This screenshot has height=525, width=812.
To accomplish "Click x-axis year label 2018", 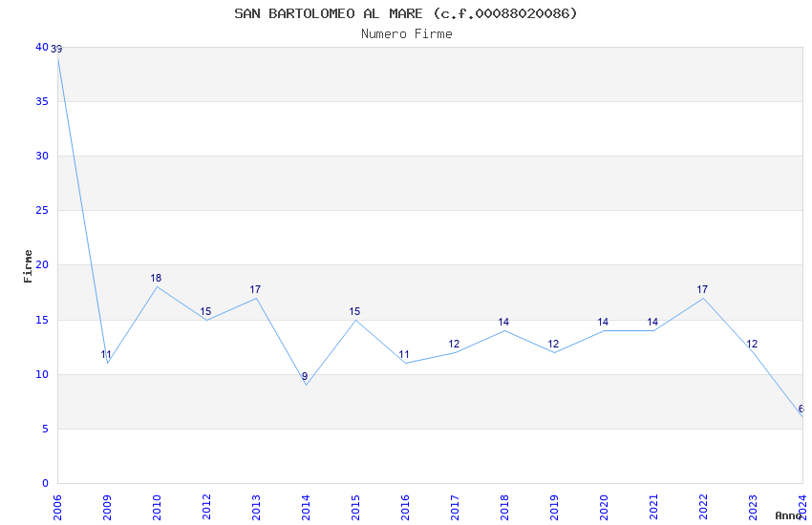I will click(505, 508).
